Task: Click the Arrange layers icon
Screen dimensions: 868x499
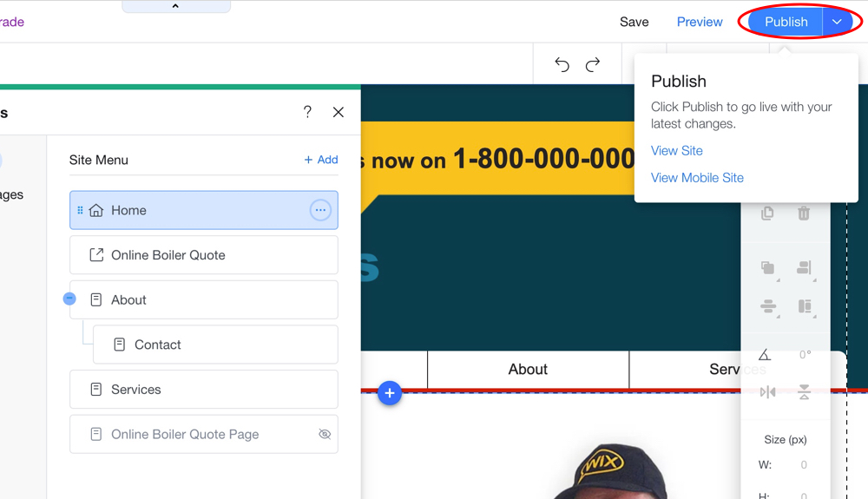Action: [x=768, y=268]
